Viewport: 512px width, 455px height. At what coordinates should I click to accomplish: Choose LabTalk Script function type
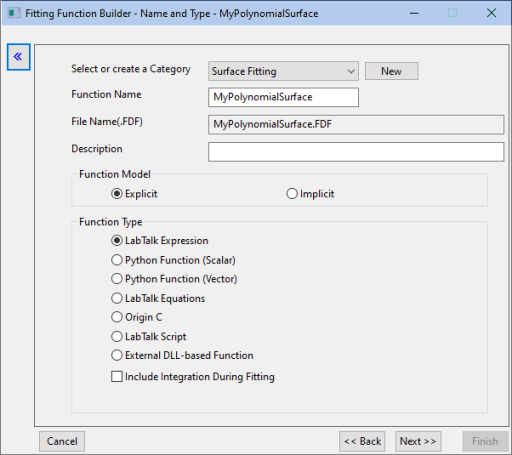tap(149, 336)
